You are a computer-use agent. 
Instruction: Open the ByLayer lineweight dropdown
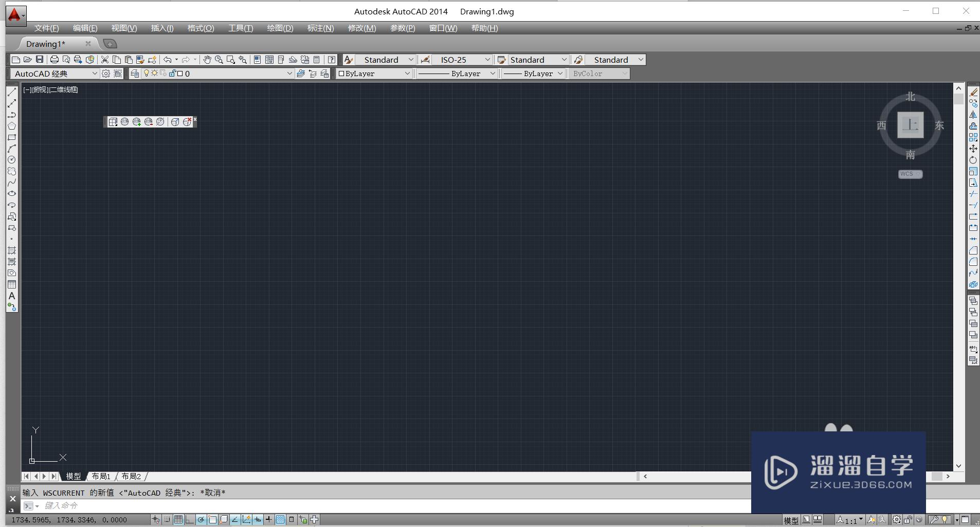coord(533,74)
